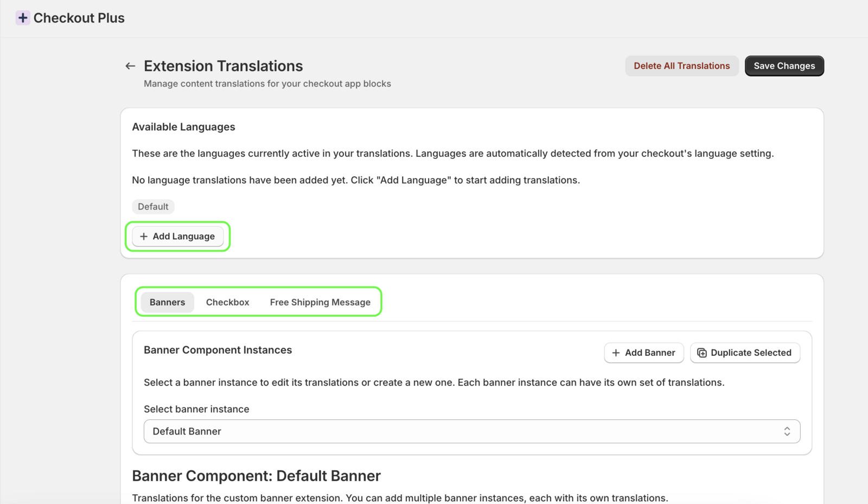Click the duplicate icon on Duplicate Selected
Viewport: 868px width, 504px height.
(x=701, y=353)
